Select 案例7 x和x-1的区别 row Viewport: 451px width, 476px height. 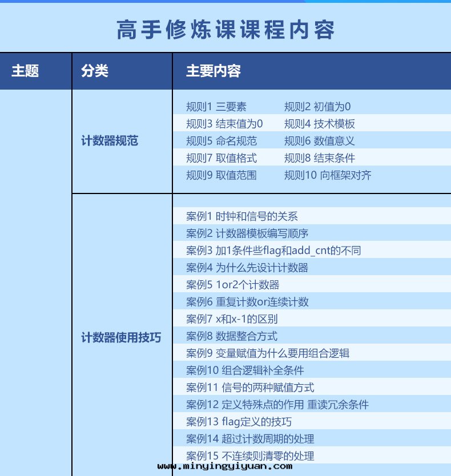coord(232,319)
